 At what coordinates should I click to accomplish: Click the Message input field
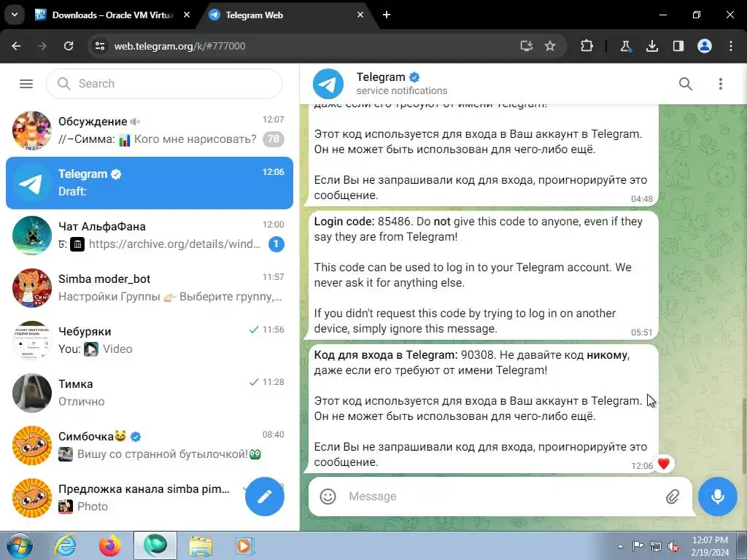pos(500,496)
